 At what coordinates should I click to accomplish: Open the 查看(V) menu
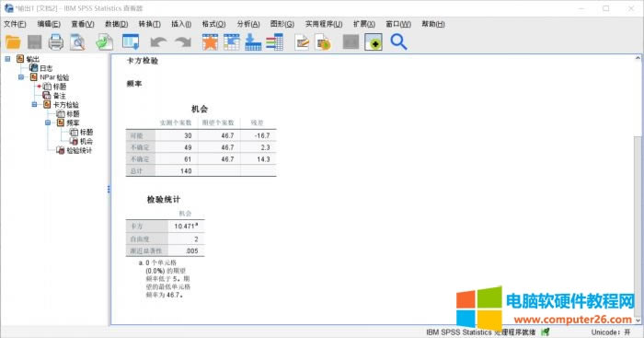[x=83, y=24]
